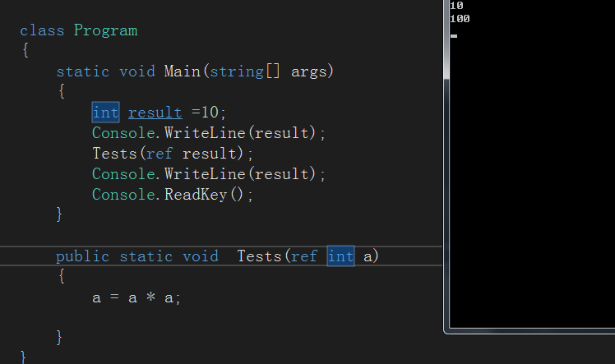Viewport: 615px width, 364px height.
Task: Click the highlighted int in Tests parameters
Action: (x=340, y=256)
